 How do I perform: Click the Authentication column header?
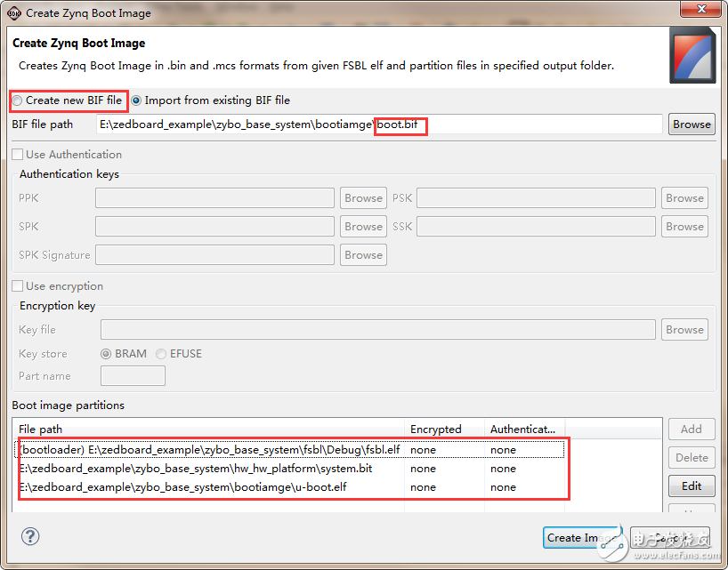pyautogui.click(x=523, y=429)
